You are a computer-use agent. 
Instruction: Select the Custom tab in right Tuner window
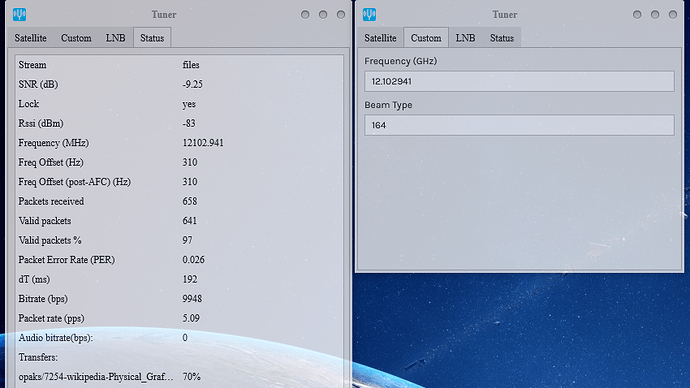pos(426,38)
